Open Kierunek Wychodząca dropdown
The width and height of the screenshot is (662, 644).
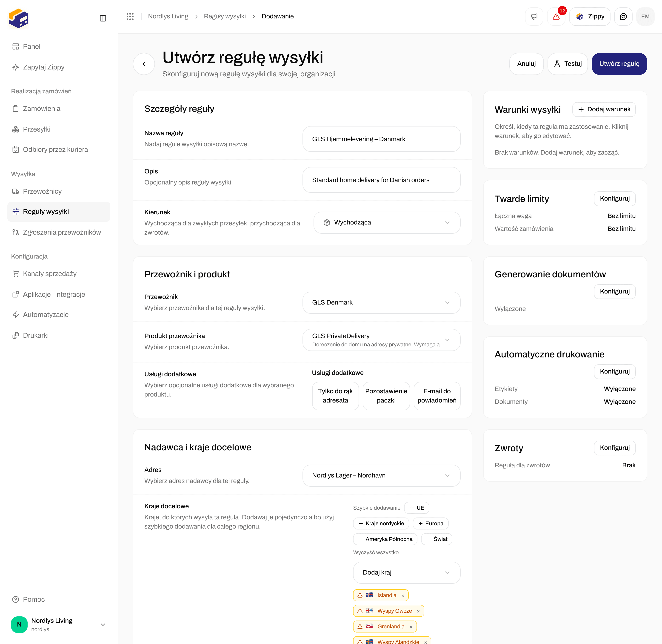[387, 223]
